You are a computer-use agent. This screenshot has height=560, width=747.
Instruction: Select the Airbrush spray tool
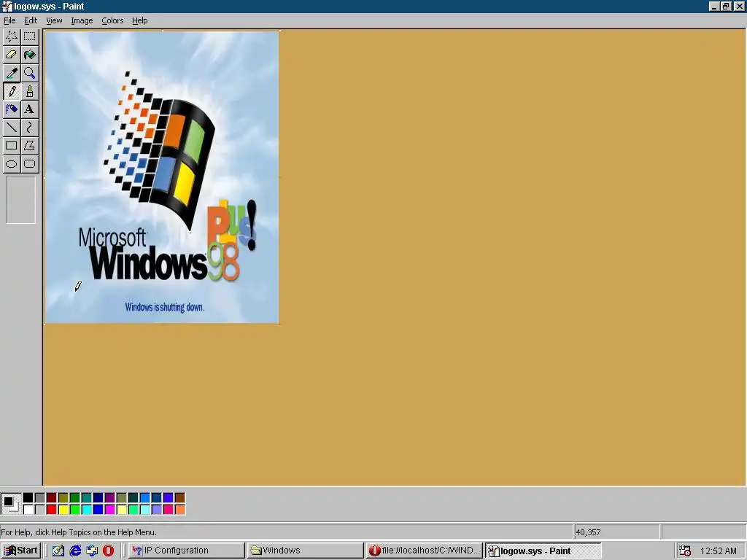click(12, 109)
